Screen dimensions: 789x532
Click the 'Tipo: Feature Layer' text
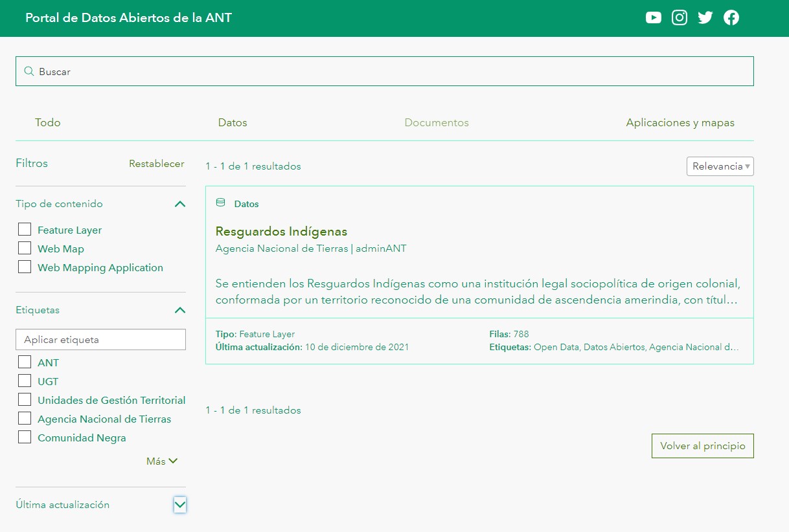coord(255,335)
